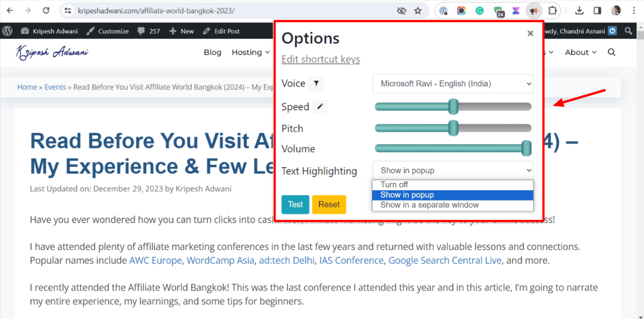Click the Test button
Image resolution: width=644 pixels, height=319 pixels.
(295, 204)
